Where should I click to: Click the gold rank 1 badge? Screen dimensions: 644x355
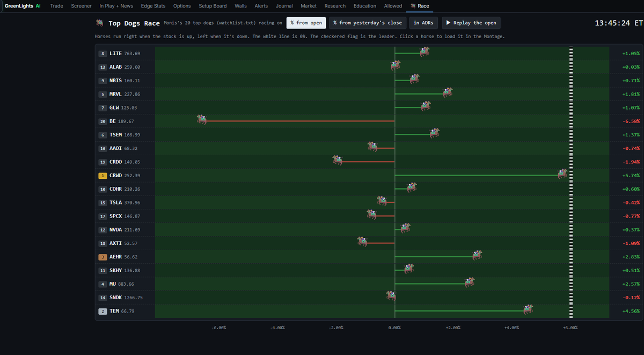pyautogui.click(x=103, y=176)
